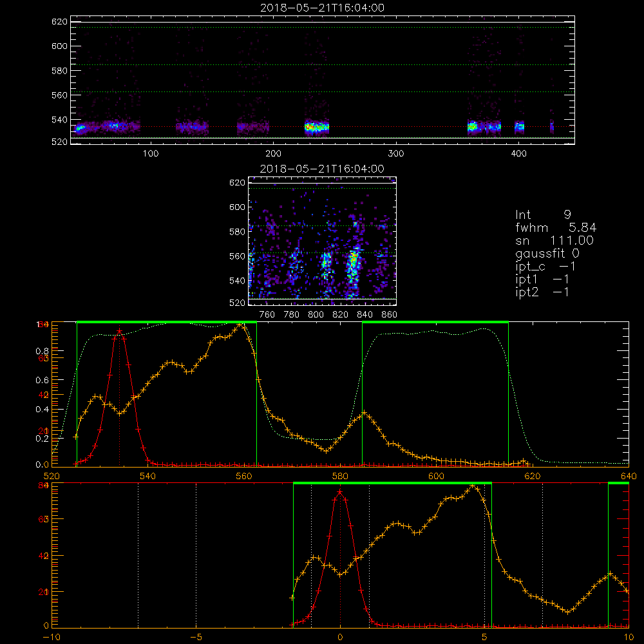The image size is (644, 644).
Task: Select the 'ipt2 -1' parameter text
Action: tap(542, 292)
